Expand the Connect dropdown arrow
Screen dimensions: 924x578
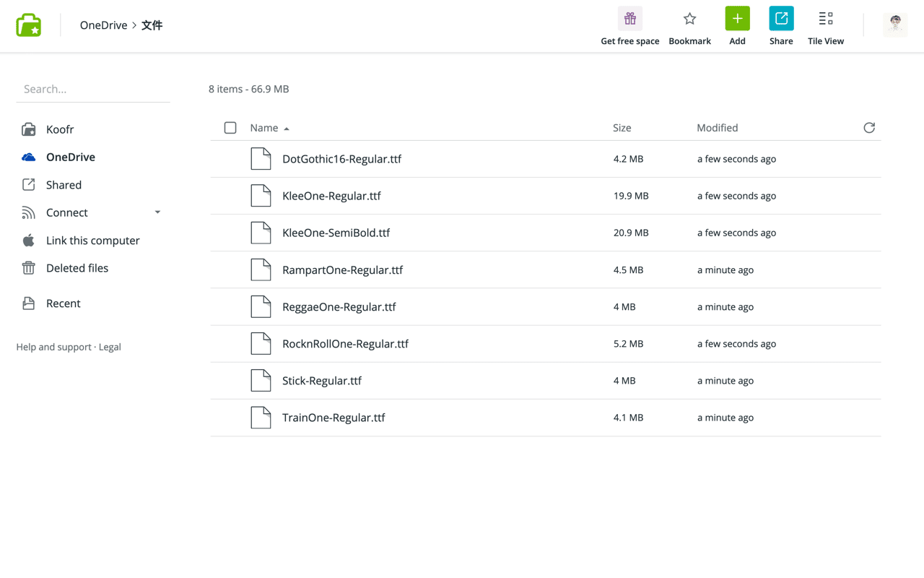pyautogui.click(x=157, y=212)
